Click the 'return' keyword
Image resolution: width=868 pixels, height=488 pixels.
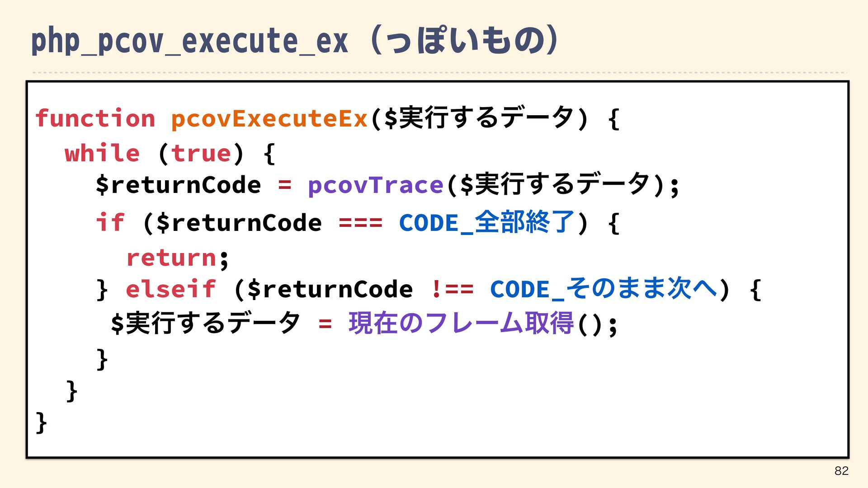(172, 258)
